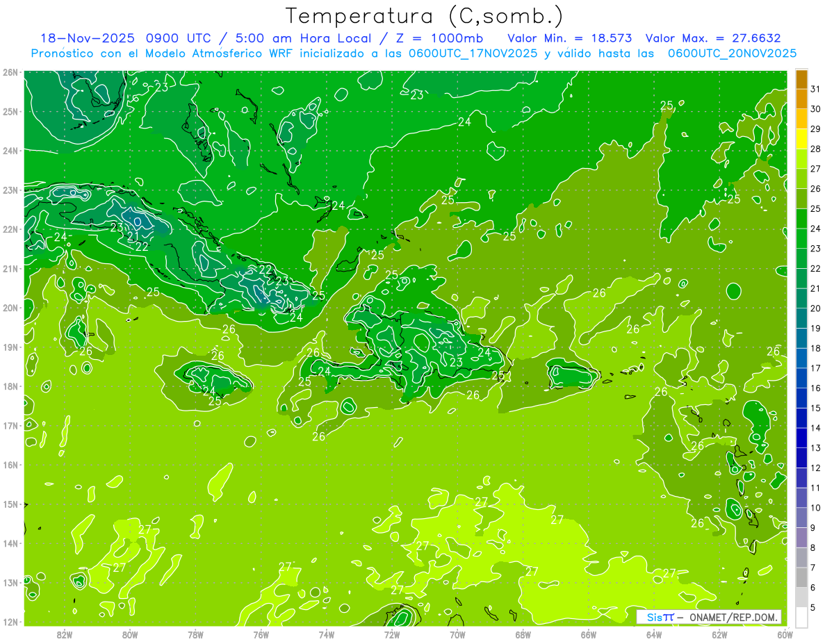Click the legend value 7

[813, 568]
